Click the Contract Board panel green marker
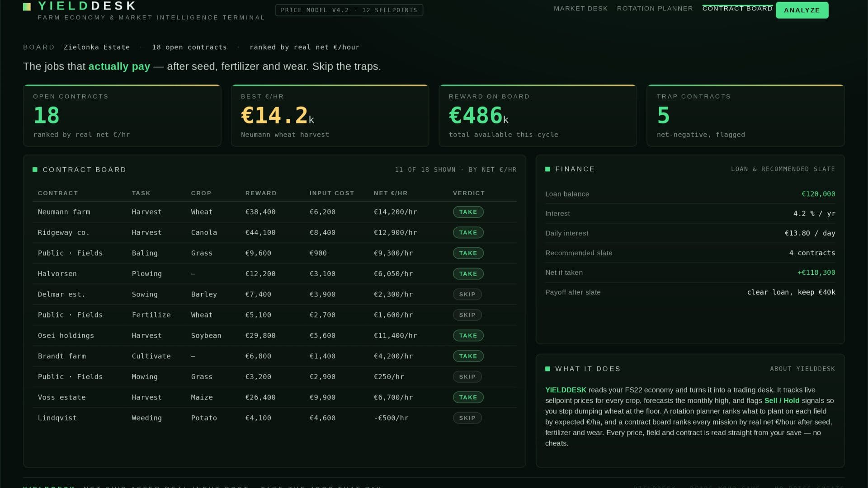 tap(35, 170)
